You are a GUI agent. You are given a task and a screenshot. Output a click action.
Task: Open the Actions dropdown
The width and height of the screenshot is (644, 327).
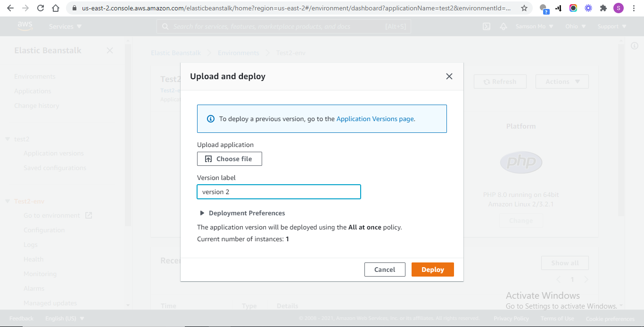(x=561, y=81)
